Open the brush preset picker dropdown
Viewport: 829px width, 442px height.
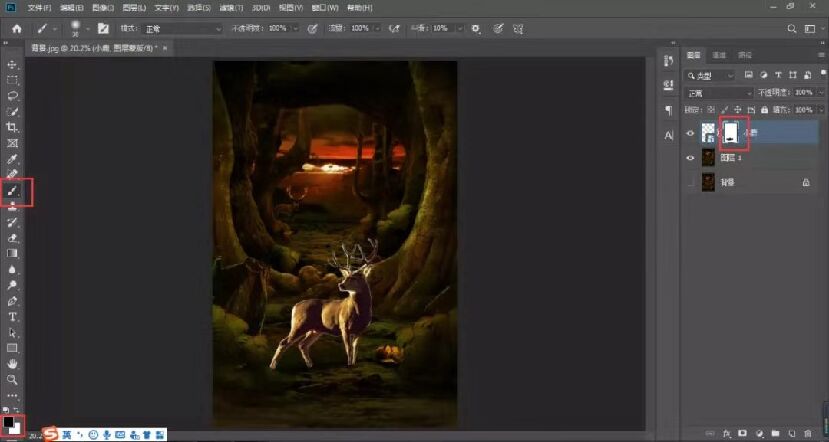[88, 29]
